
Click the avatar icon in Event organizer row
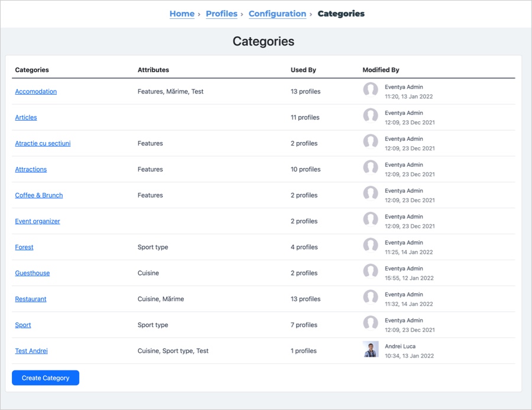tap(371, 219)
